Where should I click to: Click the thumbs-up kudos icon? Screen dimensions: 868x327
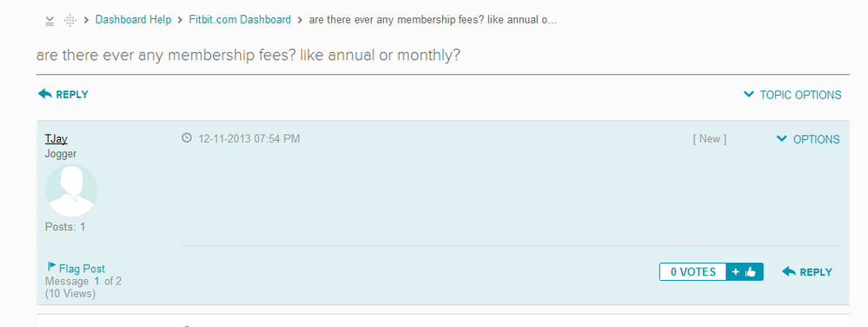[x=751, y=272]
